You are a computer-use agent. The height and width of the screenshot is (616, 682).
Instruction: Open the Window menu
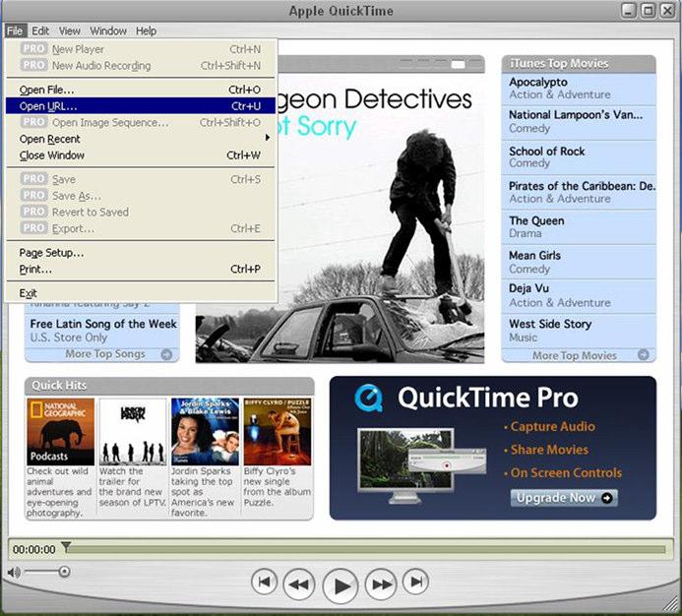coord(108,31)
